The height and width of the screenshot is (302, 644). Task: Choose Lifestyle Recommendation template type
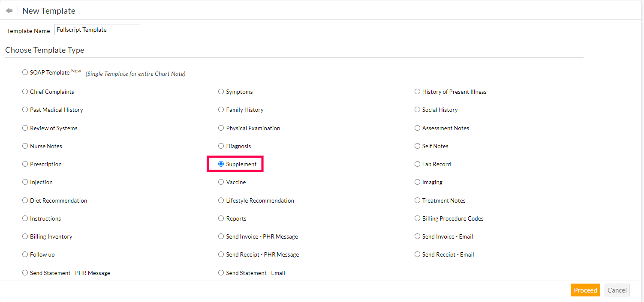[221, 200]
